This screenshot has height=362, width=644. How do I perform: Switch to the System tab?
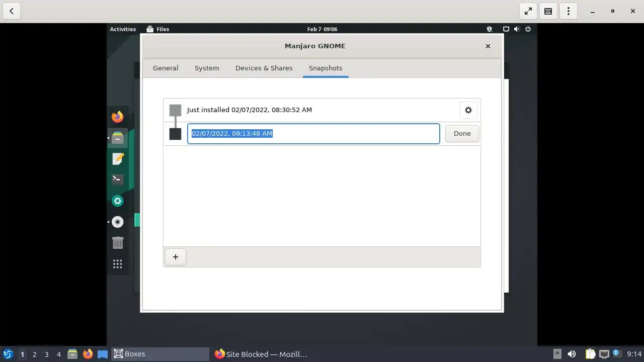pyautogui.click(x=207, y=68)
